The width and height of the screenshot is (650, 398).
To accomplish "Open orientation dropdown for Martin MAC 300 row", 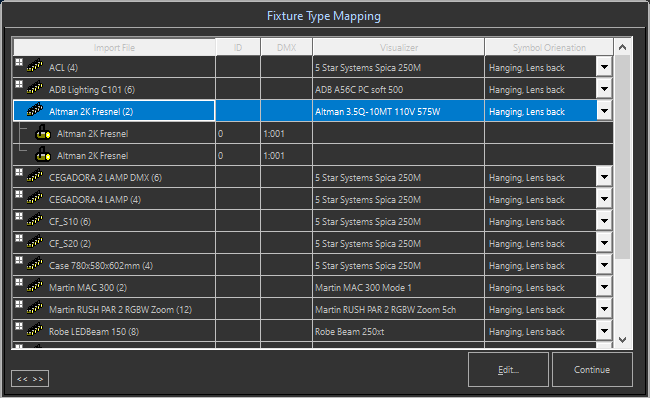I will pyautogui.click(x=604, y=287).
